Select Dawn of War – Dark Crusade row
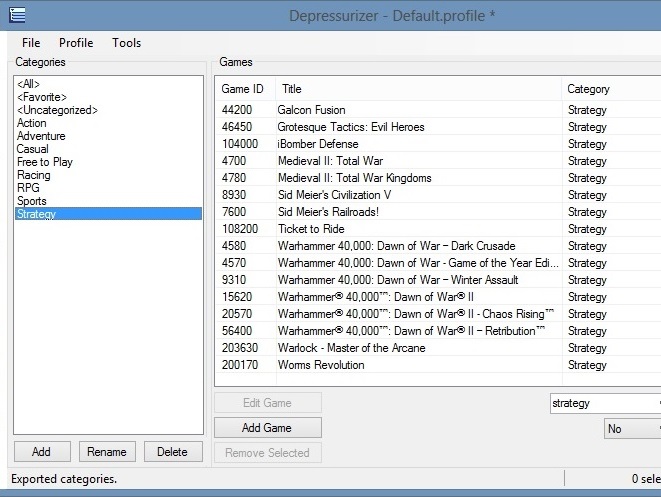The height and width of the screenshot is (497, 661). (x=438, y=246)
